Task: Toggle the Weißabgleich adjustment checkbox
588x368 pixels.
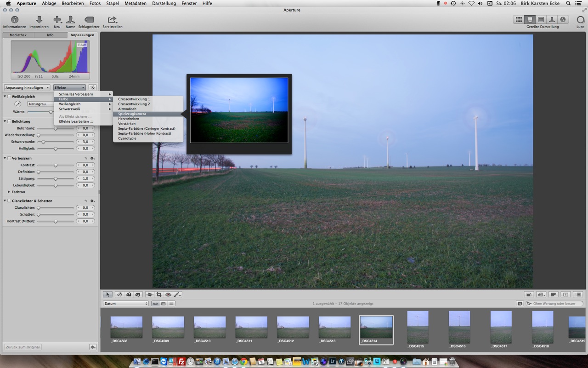Action: pyautogui.click(x=9, y=97)
